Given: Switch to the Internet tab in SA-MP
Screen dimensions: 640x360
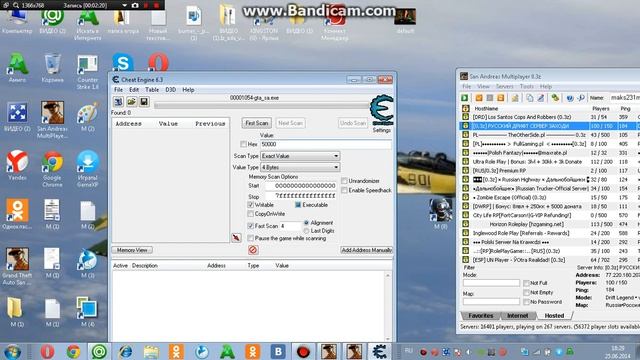Looking at the screenshot, I should click(x=517, y=316).
